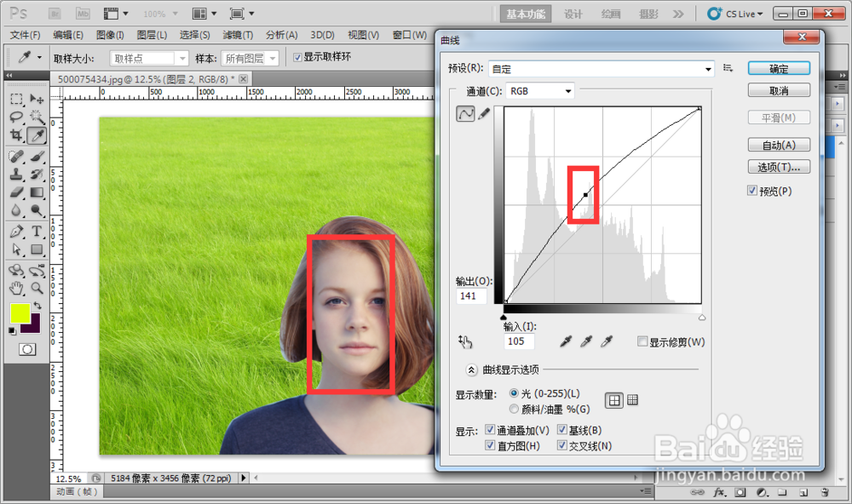Viewport: 852px width, 504px height.
Task: Open eyedropper tool preset picker arrow
Action: click(x=39, y=57)
